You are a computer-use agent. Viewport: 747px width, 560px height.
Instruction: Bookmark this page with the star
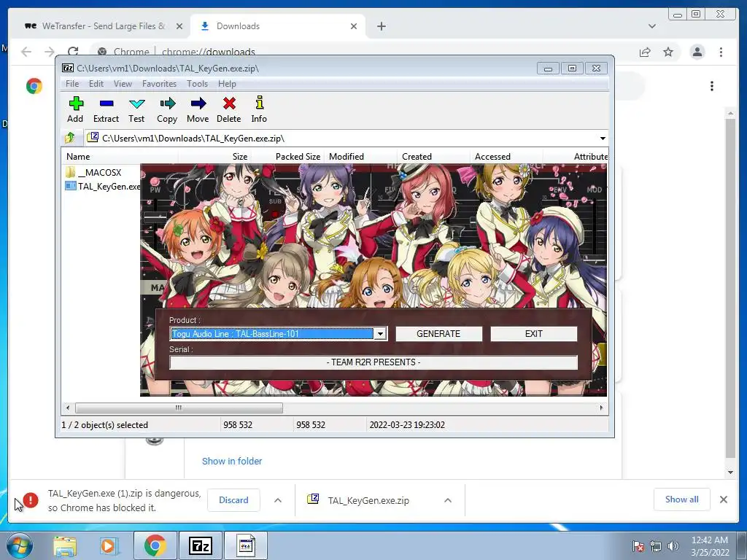[668, 52]
